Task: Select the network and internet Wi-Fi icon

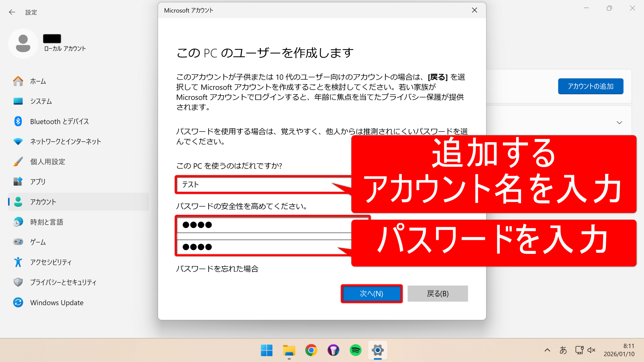Action: 18,142
